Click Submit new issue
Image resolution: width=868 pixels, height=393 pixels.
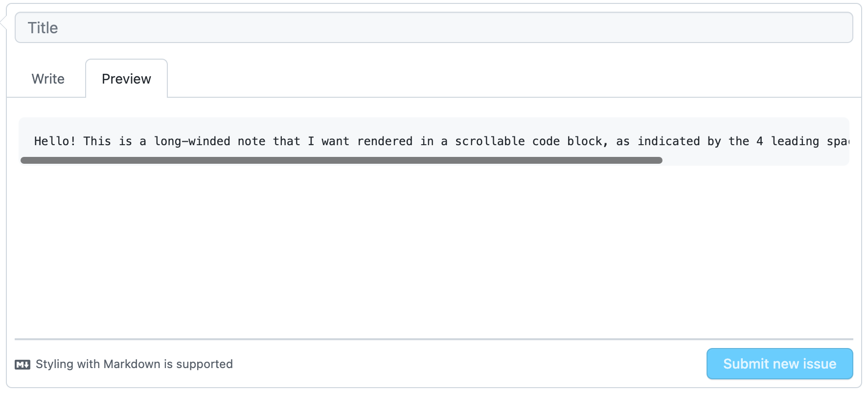coord(779,364)
